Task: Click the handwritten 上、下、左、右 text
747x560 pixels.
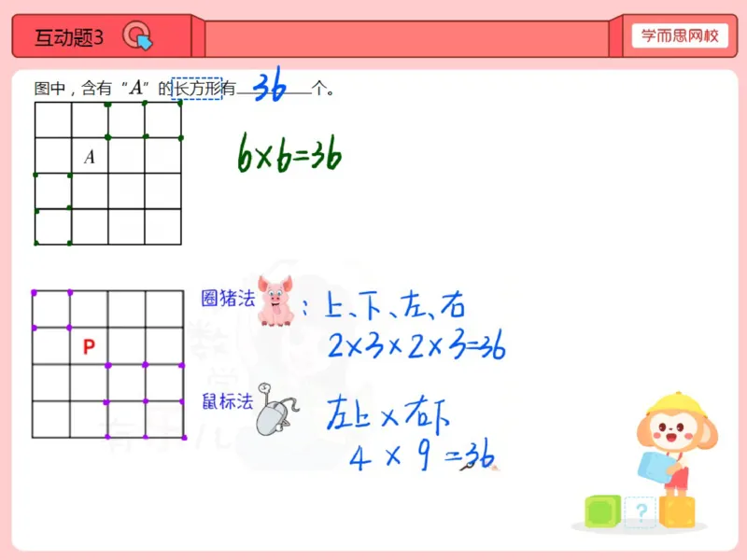Action: (394, 305)
